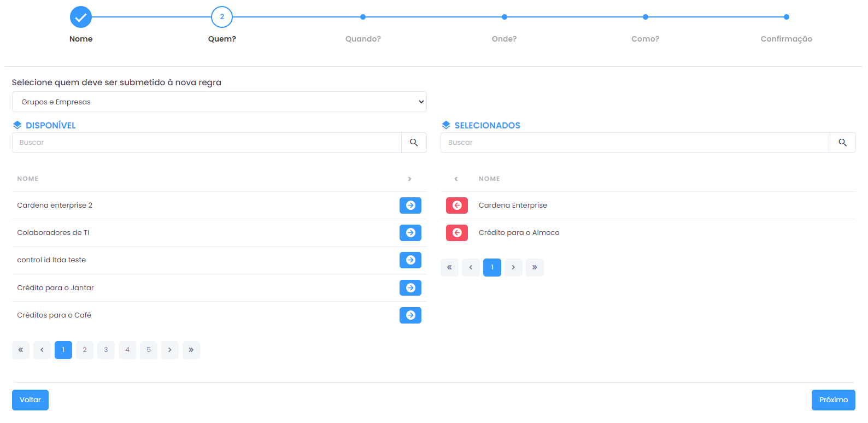Select the Quem? step circle

pyautogui.click(x=222, y=17)
